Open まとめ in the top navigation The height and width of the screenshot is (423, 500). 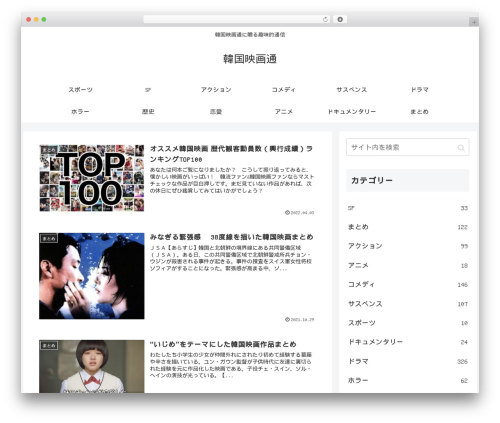coord(420,112)
